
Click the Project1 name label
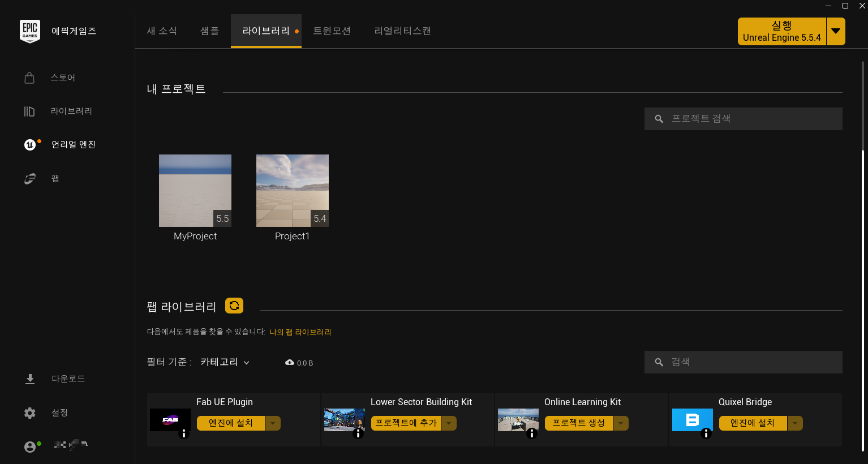293,237
